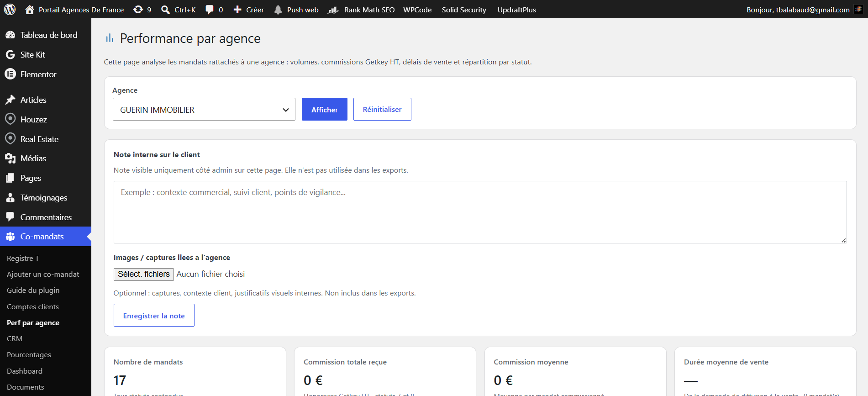Viewport: 868px width, 396px height.
Task: Click the Médias sidebar icon
Action: click(10, 158)
